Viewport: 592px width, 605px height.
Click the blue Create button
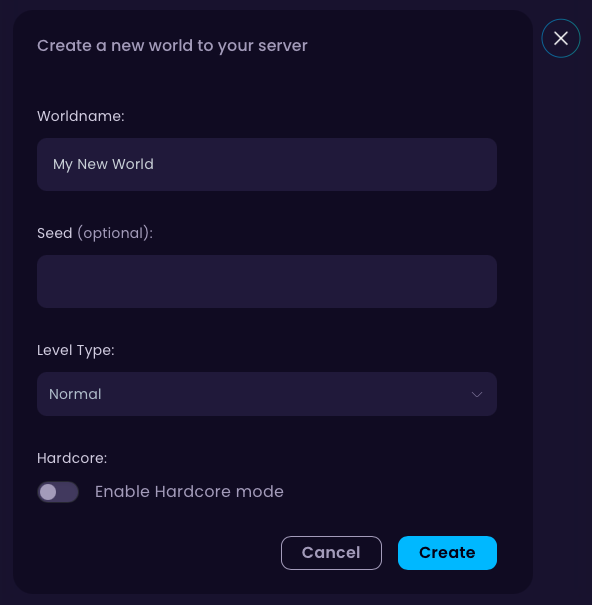pos(447,553)
